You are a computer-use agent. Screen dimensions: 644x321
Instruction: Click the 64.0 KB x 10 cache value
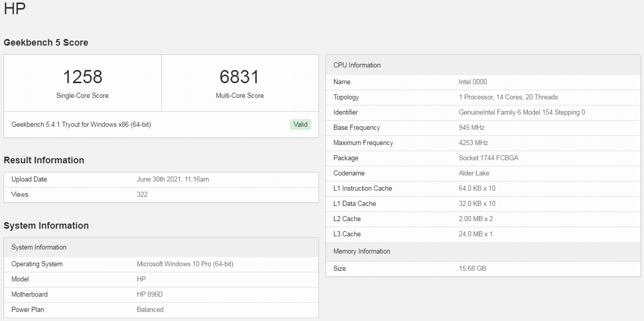(x=477, y=189)
